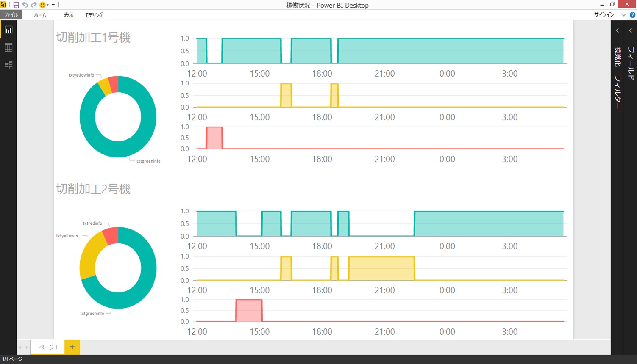Open the モデリング ribbon tab

(x=94, y=15)
